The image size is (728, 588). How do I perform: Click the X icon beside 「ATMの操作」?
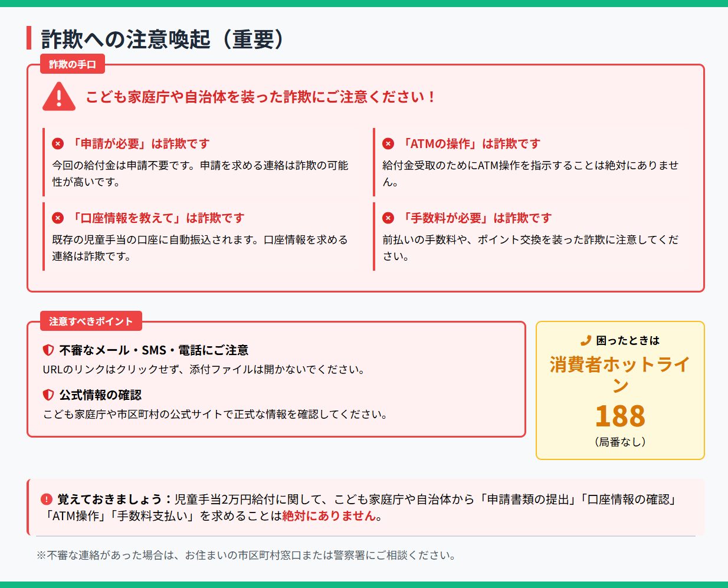tap(388, 144)
